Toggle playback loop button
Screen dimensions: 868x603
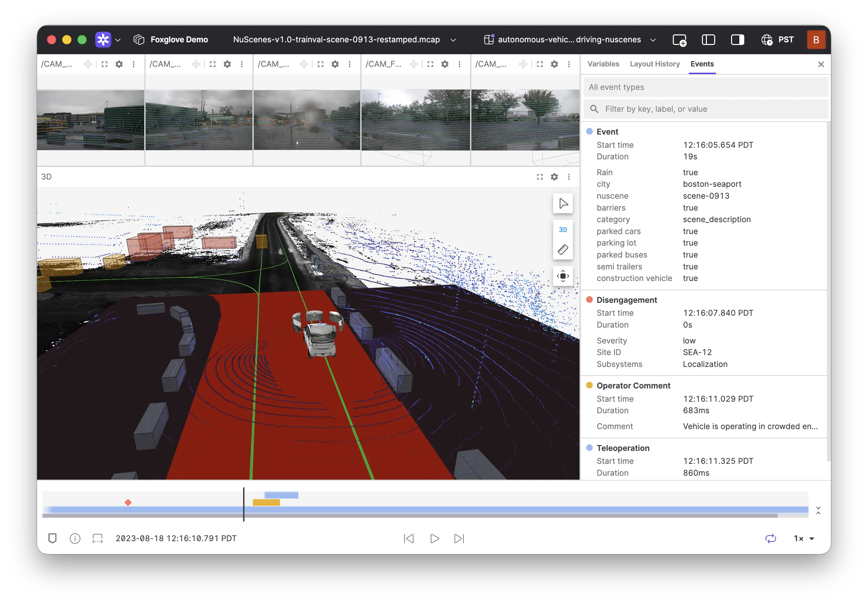coord(770,539)
